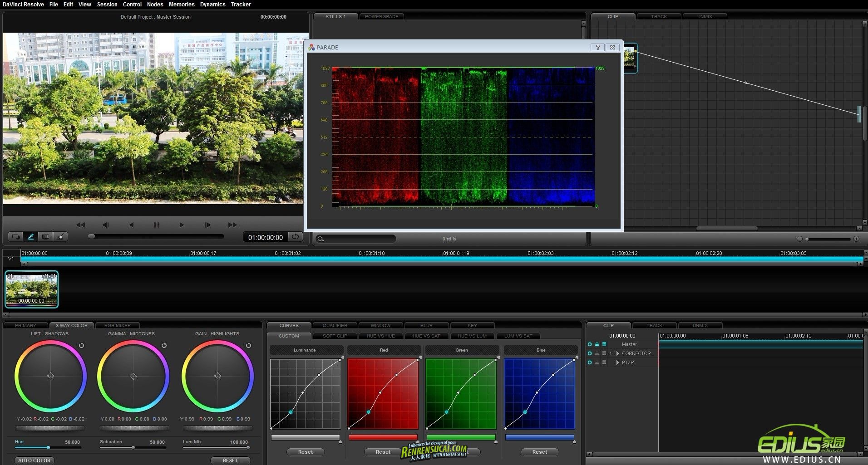This screenshot has width=868, height=465.
Task: Click the Master track keyframe mode icon
Action: tap(604, 344)
